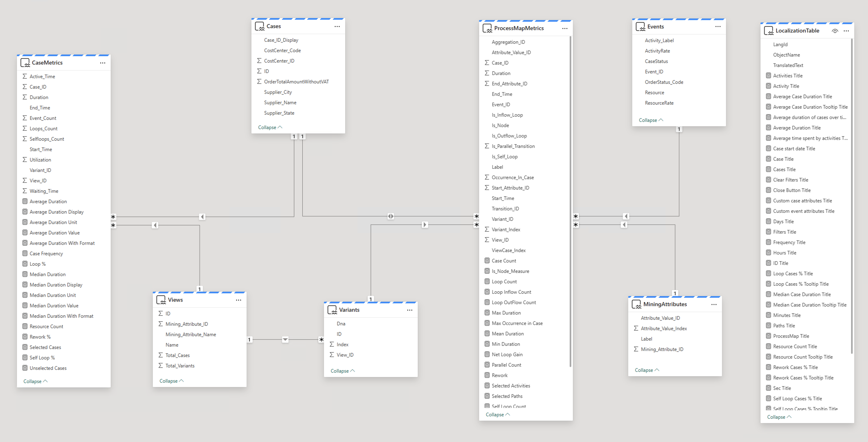Viewport: 868px width, 442px height.
Task: Click the ProcessMapMetrics table header icon
Action: click(x=487, y=28)
